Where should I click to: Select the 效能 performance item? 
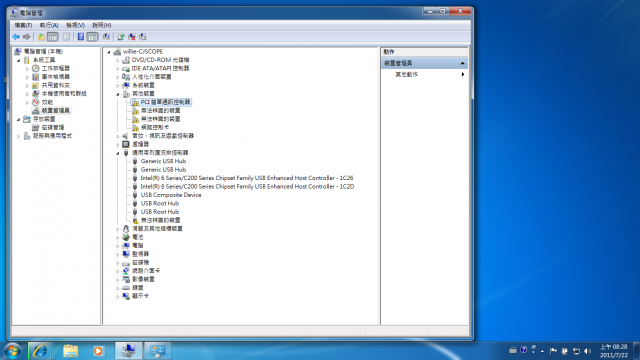pos(47,102)
